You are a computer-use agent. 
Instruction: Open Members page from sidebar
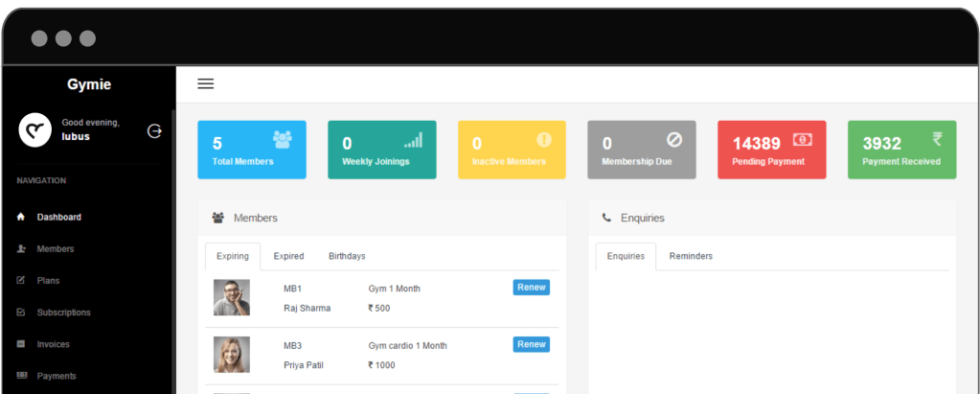(x=55, y=249)
